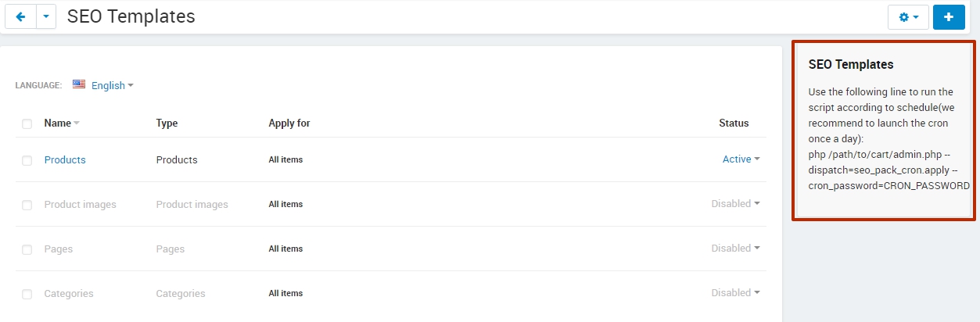Check the Product images row checkbox
The image size is (980, 322).
click(x=27, y=205)
